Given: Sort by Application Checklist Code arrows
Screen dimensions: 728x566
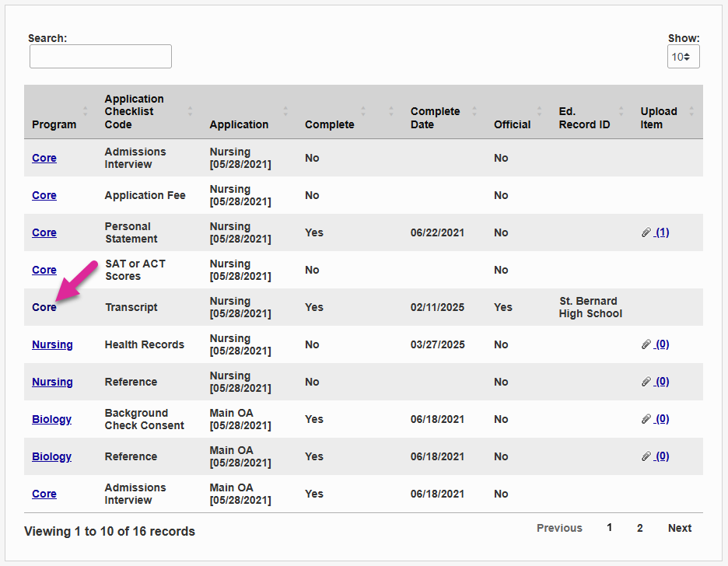Looking at the screenshot, I should pos(190,112).
